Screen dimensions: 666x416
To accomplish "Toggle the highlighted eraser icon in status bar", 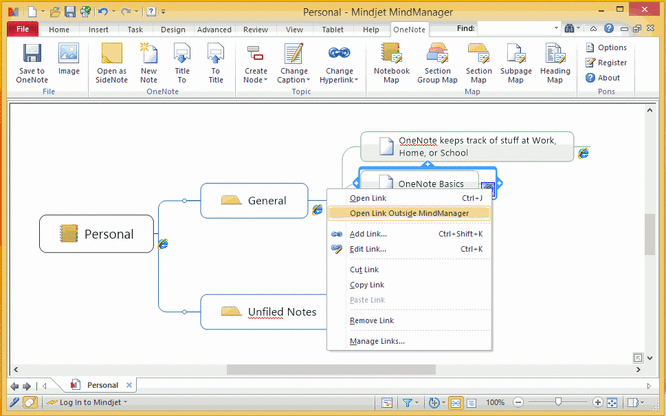I will point(30,402).
